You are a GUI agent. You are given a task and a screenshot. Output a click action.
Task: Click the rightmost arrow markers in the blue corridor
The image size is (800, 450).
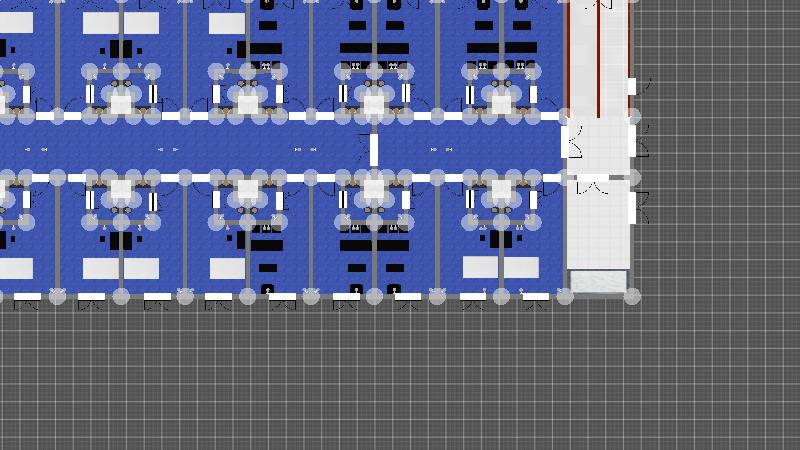pos(433,150)
